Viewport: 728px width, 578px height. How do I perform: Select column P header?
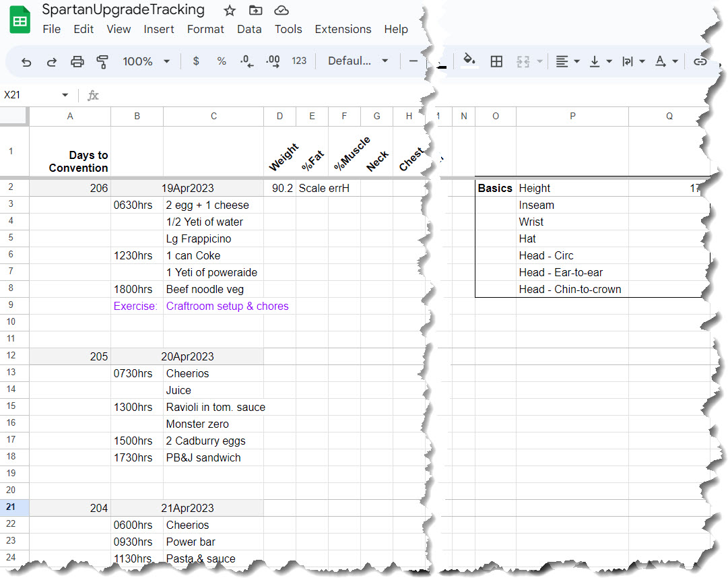[x=572, y=116]
